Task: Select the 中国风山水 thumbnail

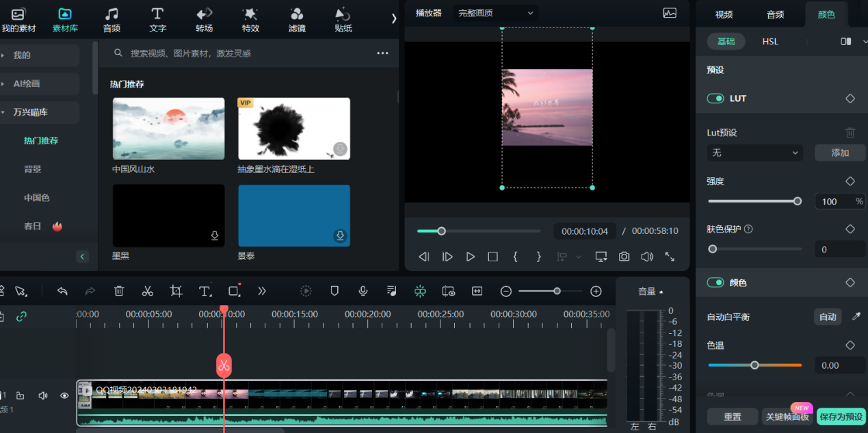Action: [168, 129]
